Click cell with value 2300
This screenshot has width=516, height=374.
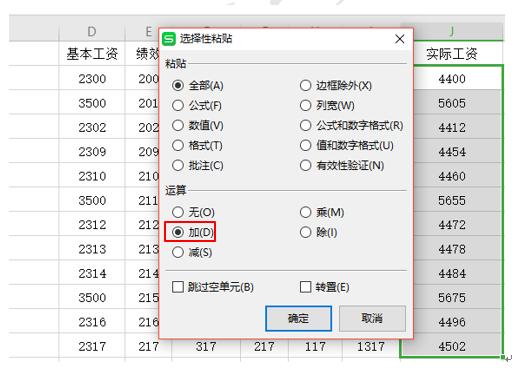(x=92, y=79)
